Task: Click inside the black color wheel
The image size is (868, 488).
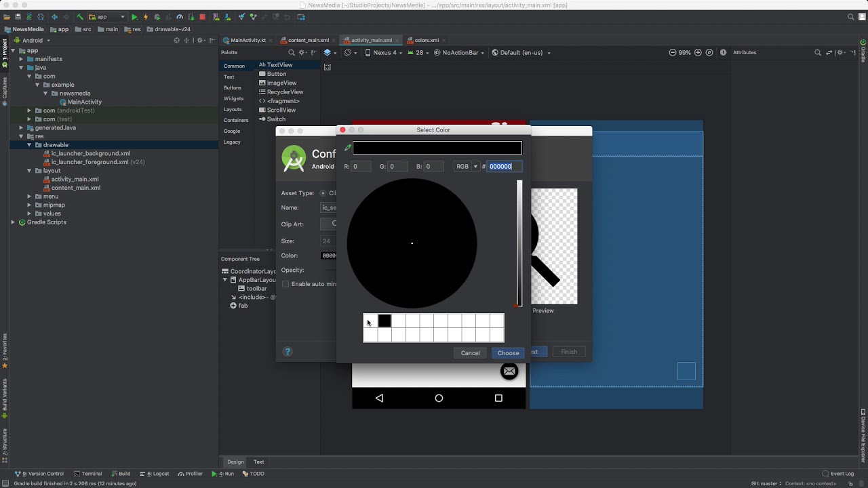Action: pos(412,243)
